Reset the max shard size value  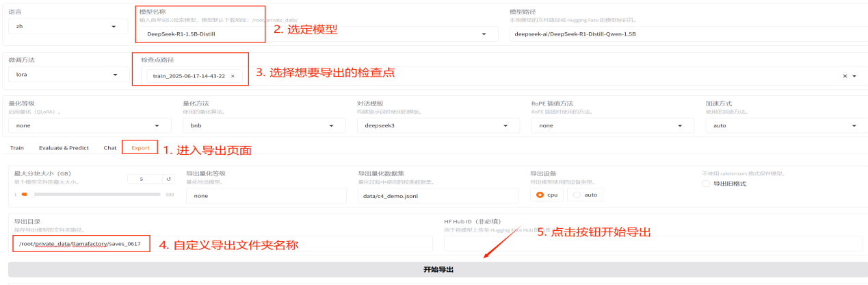click(170, 179)
